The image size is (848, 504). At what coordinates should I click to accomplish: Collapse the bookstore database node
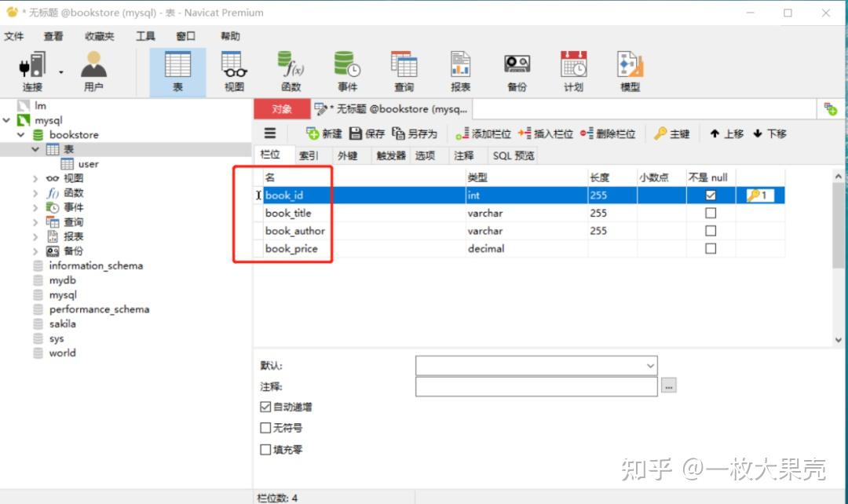[22, 134]
